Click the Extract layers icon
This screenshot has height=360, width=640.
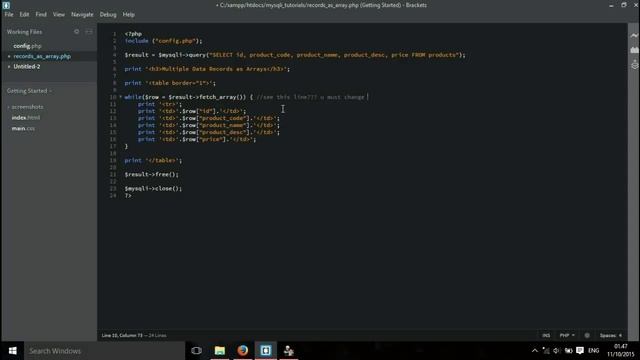pos(634,64)
